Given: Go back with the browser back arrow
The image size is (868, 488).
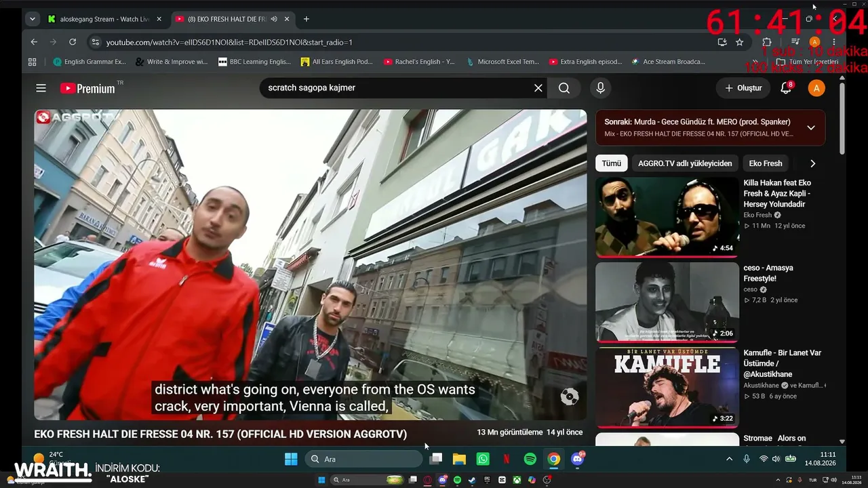Looking at the screenshot, I should pyautogui.click(x=34, y=42).
